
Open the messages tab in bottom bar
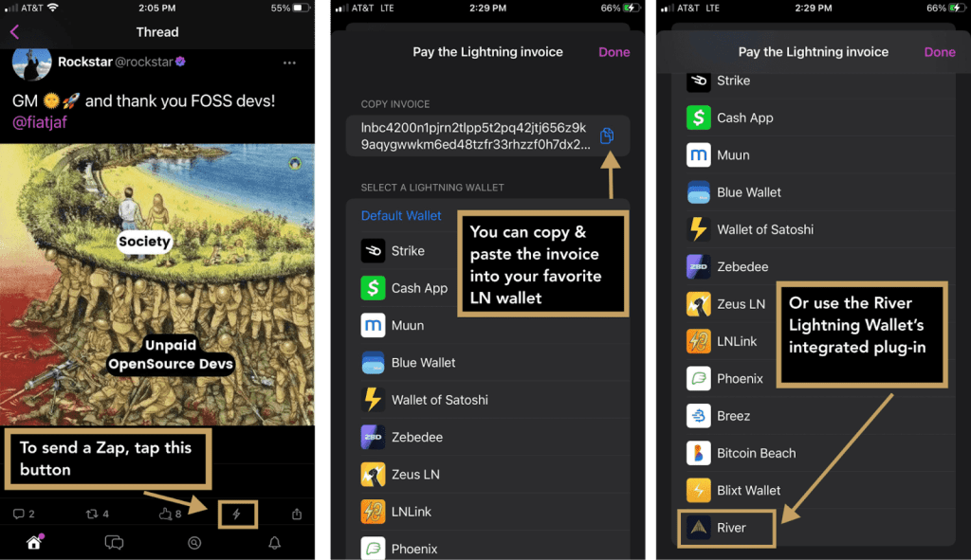114,543
